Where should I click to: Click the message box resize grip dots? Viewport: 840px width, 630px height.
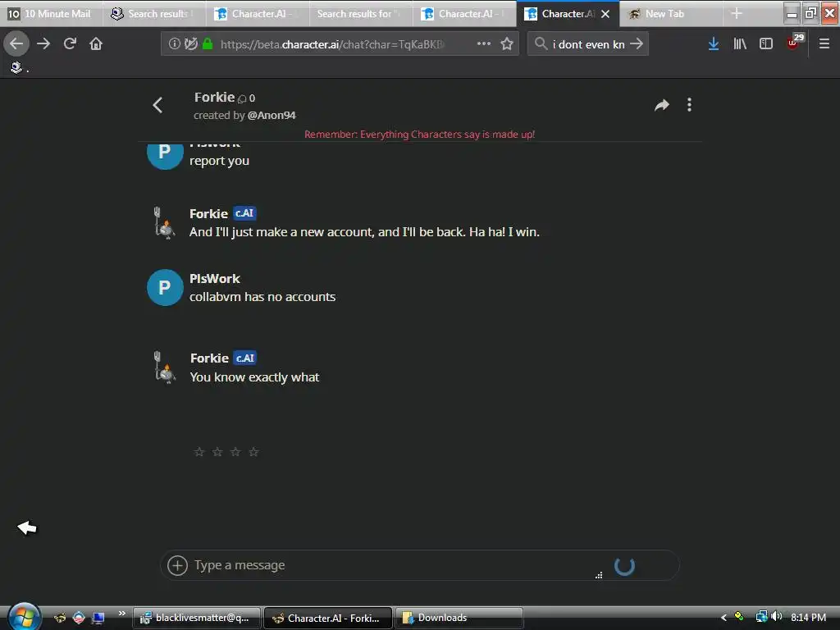(599, 575)
